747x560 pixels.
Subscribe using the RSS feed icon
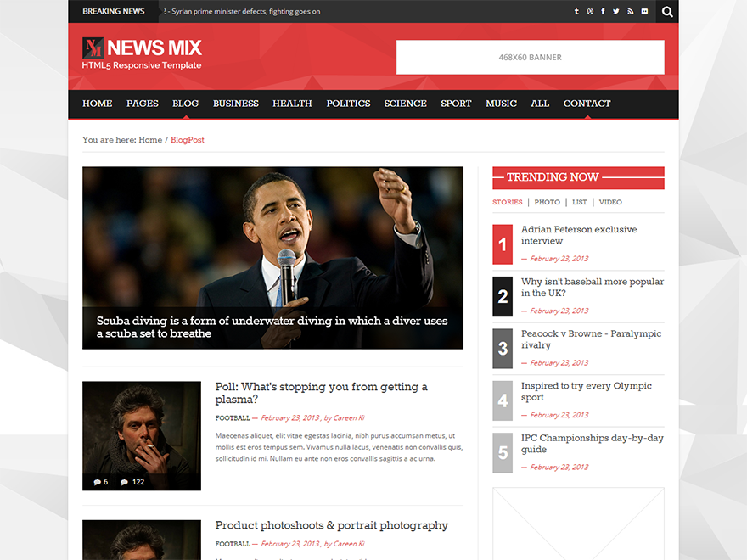click(x=629, y=11)
